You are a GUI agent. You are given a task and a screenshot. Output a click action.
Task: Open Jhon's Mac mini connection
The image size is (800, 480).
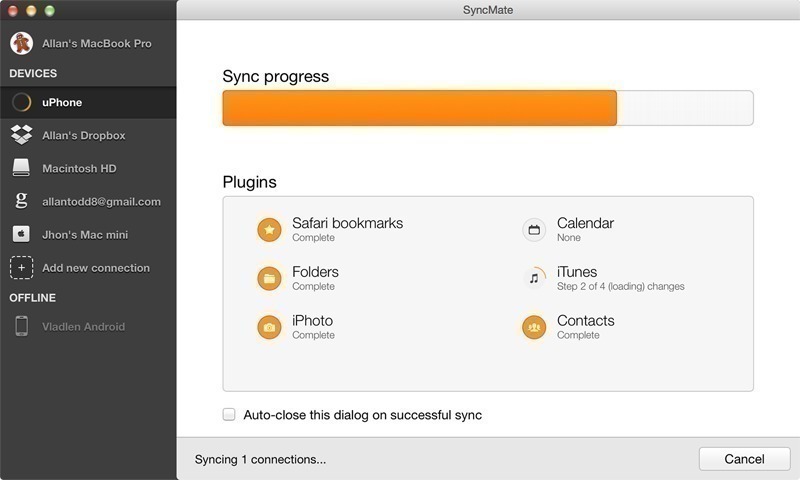pyautogui.click(x=85, y=234)
